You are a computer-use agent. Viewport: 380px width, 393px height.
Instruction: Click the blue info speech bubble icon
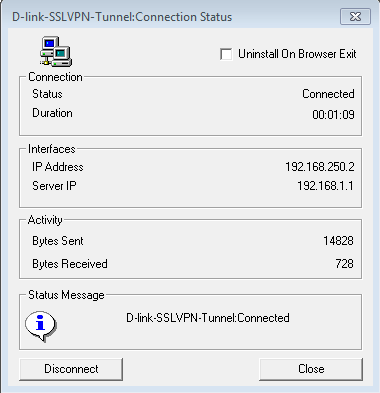(41, 326)
